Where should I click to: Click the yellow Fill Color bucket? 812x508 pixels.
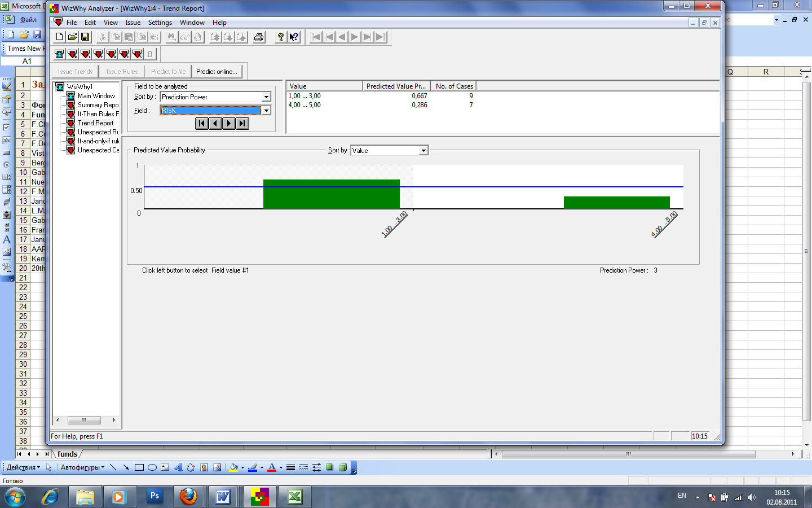click(x=233, y=467)
